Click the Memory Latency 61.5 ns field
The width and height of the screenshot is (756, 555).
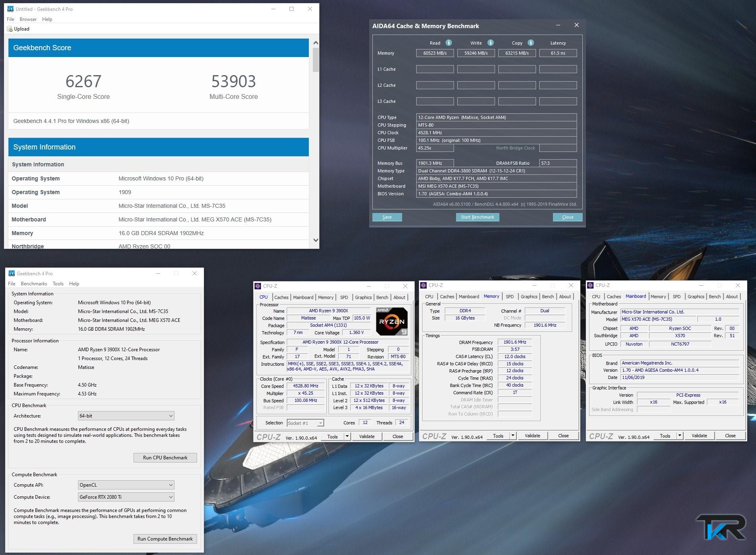click(x=558, y=53)
